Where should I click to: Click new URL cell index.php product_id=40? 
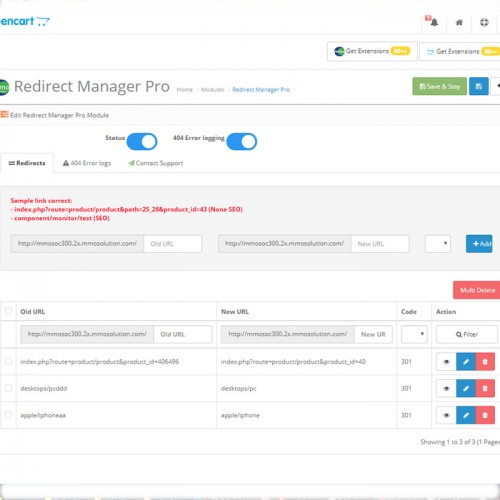click(x=293, y=362)
